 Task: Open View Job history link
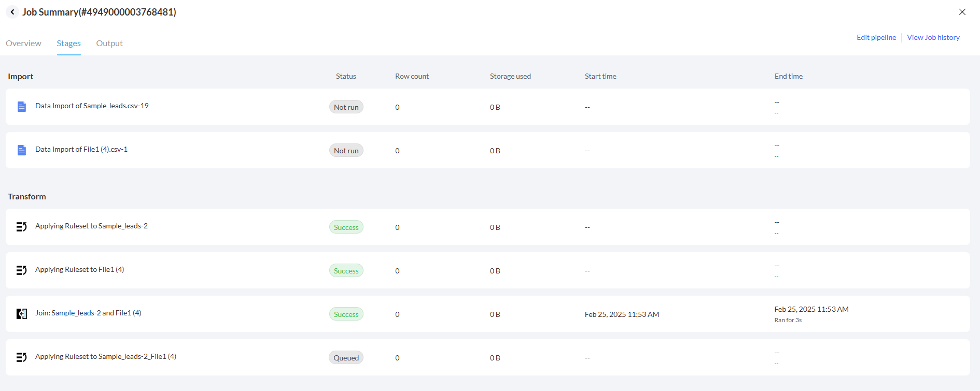[933, 37]
